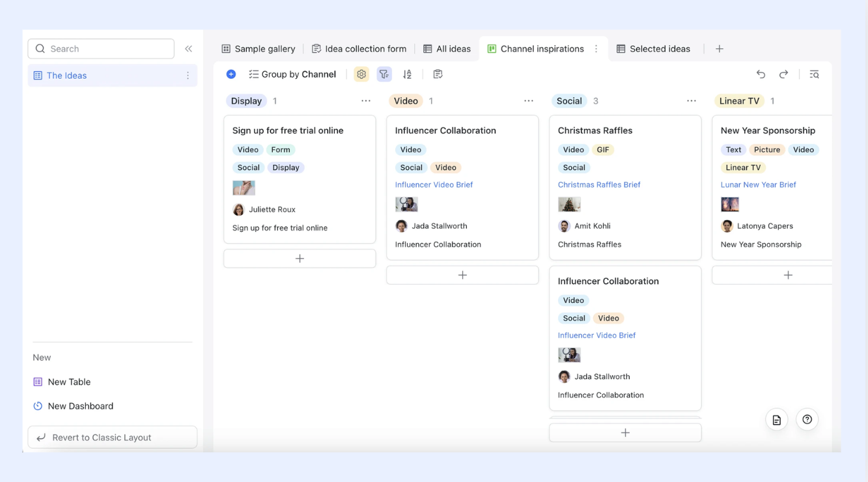Switch to Idea collection form tab
Screen dimensions: 868x482
359,49
